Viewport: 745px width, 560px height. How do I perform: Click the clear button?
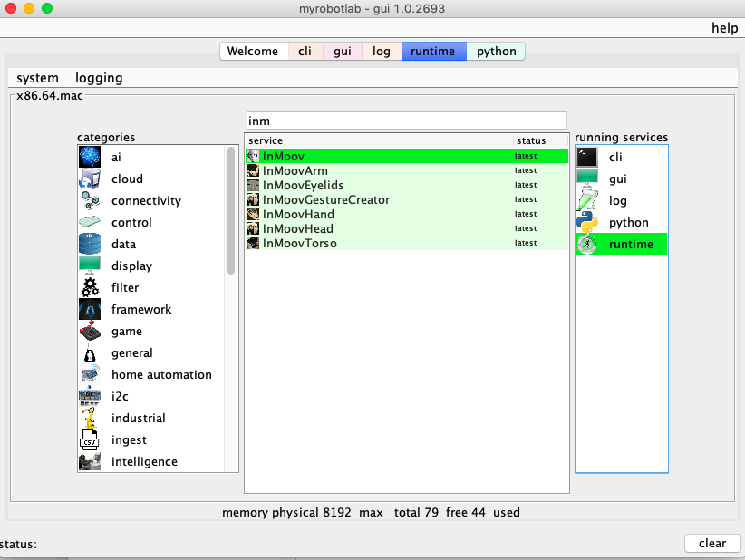click(712, 543)
